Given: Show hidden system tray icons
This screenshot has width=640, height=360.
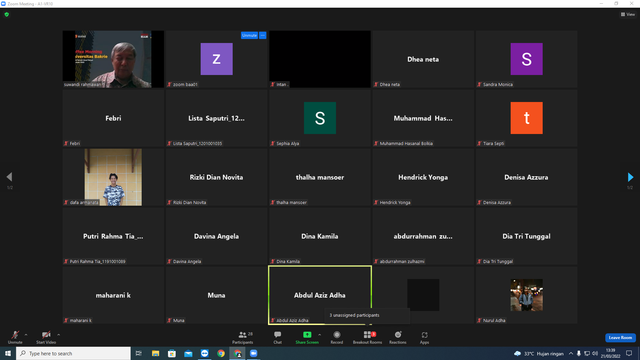Looking at the screenshot, I should [571, 353].
